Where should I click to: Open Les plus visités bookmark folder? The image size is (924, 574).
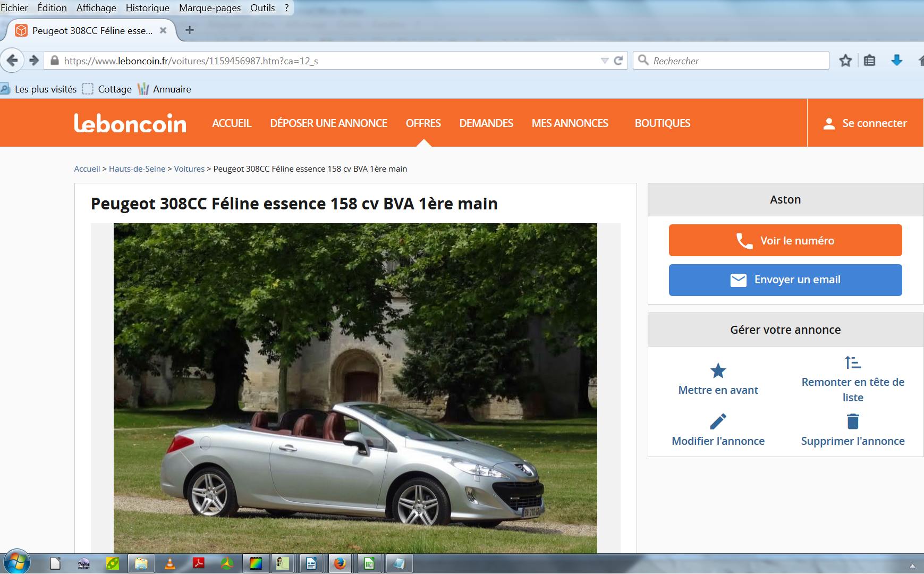point(39,89)
